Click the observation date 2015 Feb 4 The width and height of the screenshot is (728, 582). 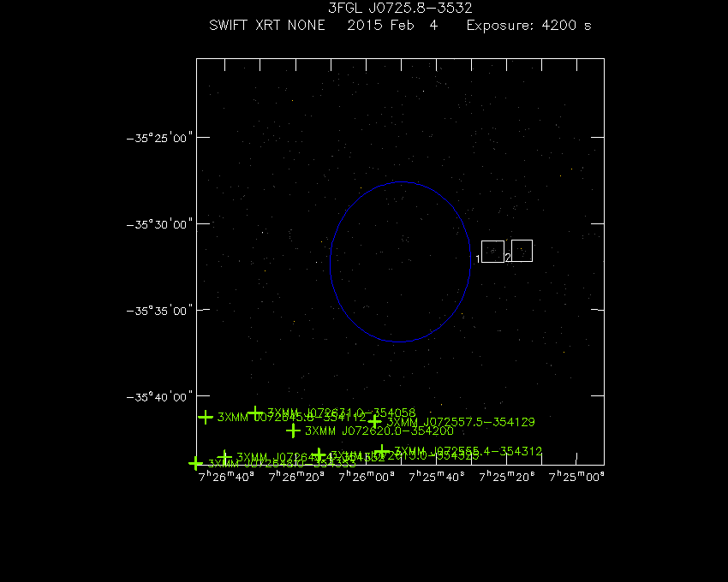392,25
